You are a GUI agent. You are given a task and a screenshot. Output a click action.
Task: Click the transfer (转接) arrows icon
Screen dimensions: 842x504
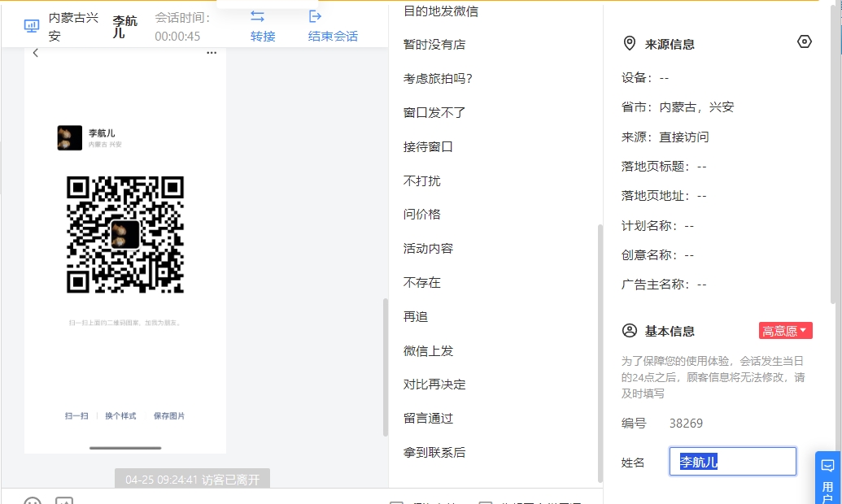(x=258, y=16)
